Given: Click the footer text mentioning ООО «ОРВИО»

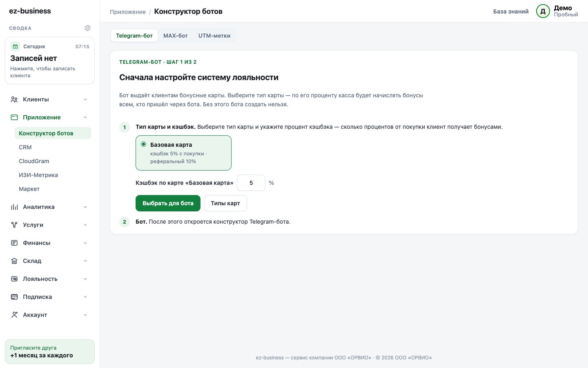Looking at the screenshot, I should point(344,358).
